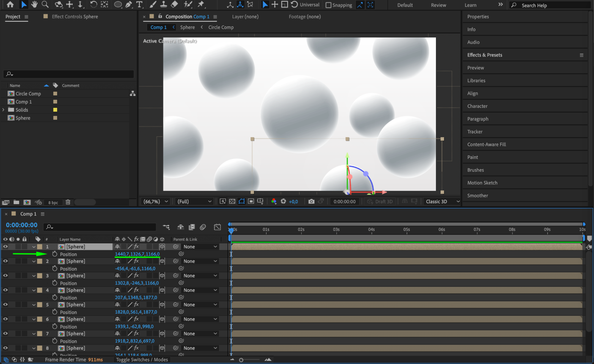Viewport: 594px width, 364px height.
Task: Switch to Effect Controls Sphere tab
Action: tap(75, 17)
